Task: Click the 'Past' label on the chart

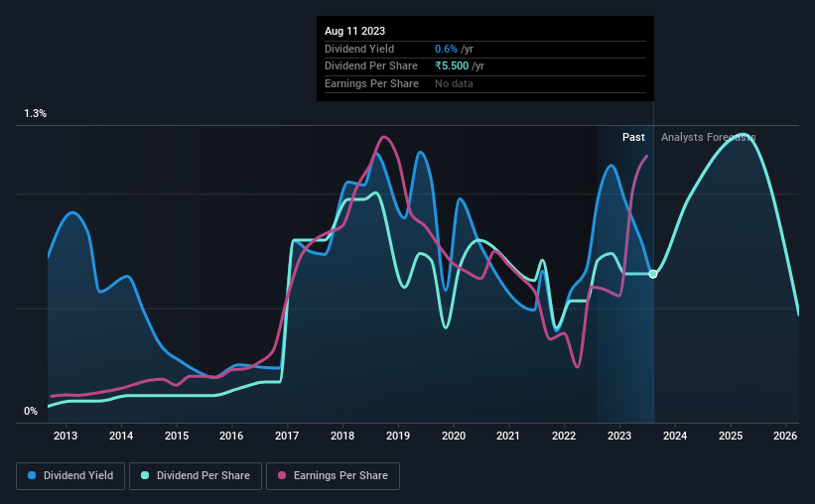Action: (x=633, y=137)
